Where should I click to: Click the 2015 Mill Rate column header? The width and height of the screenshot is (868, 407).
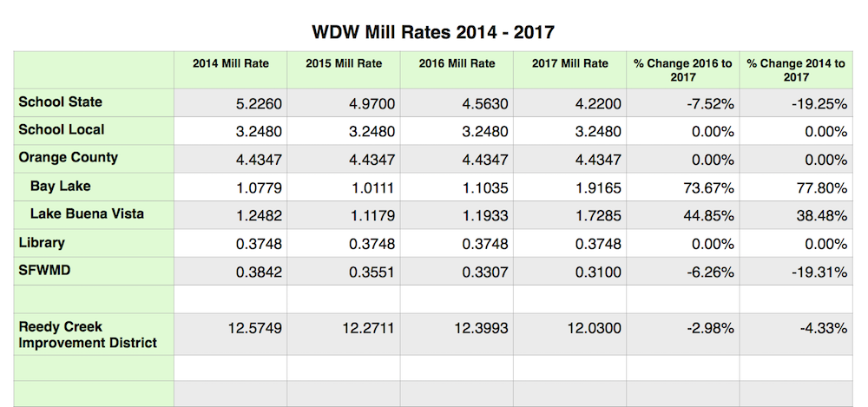pyautogui.click(x=344, y=63)
